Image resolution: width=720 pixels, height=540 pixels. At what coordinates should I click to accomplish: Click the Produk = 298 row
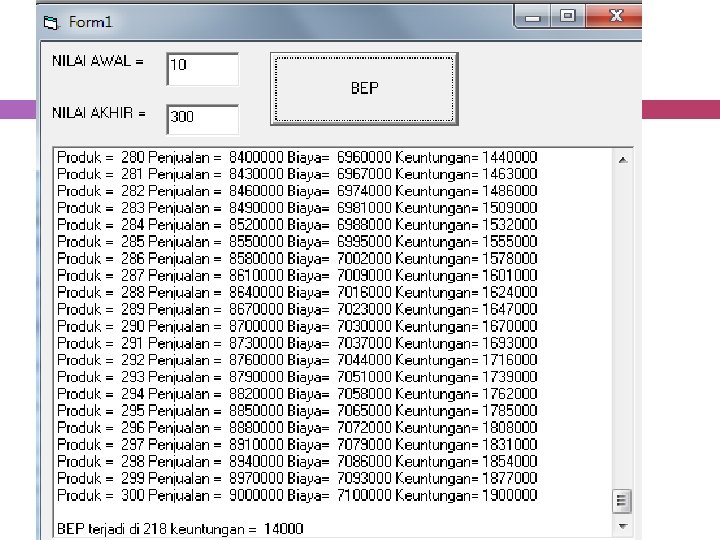(x=297, y=462)
